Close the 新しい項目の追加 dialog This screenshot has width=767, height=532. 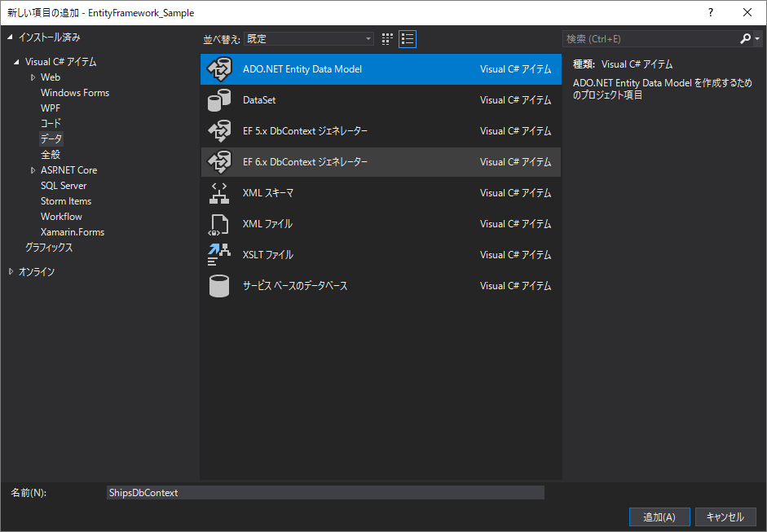tap(747, 13)
